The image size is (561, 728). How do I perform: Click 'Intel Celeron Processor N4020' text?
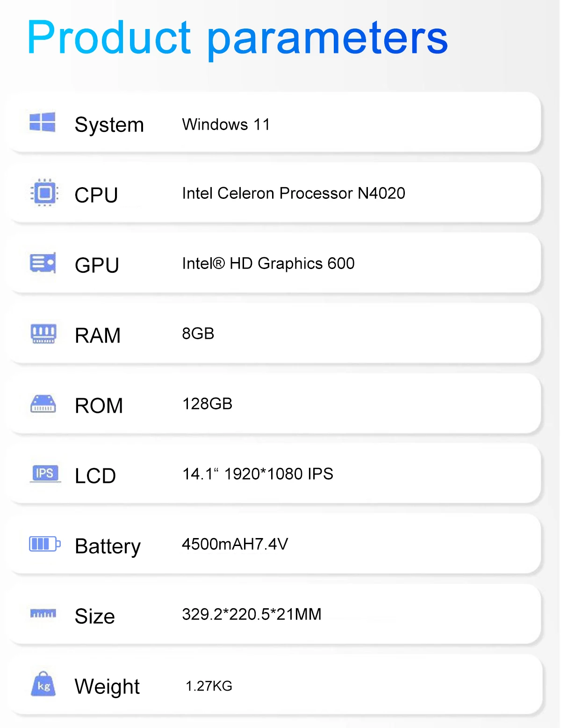294,193
